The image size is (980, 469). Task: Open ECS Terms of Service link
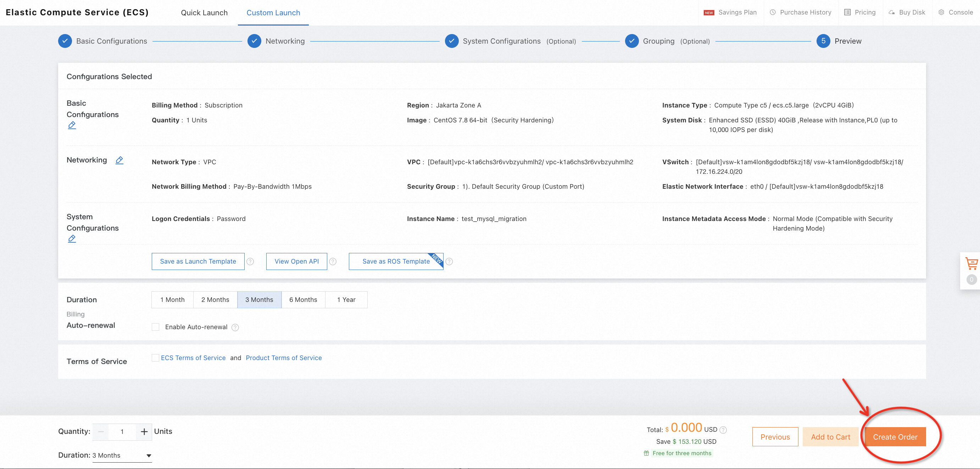pyautogui.click(x=193, y=358)
